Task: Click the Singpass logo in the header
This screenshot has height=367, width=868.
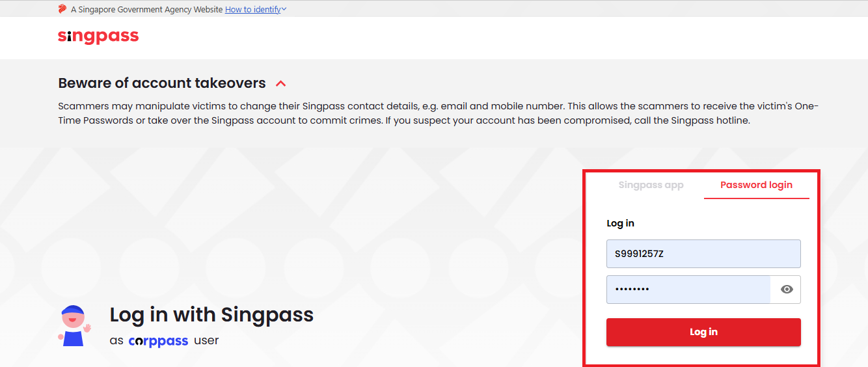Action: pos(98,36)
